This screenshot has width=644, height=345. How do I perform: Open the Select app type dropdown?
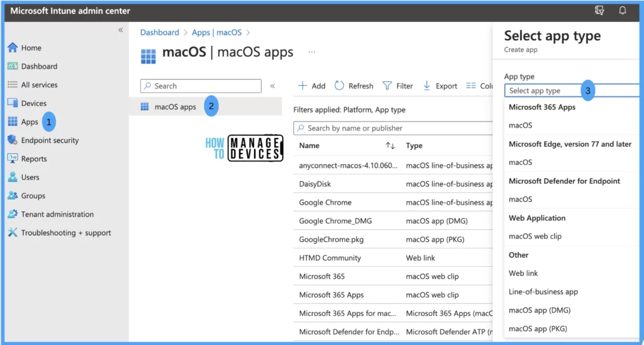click(572, 91)
